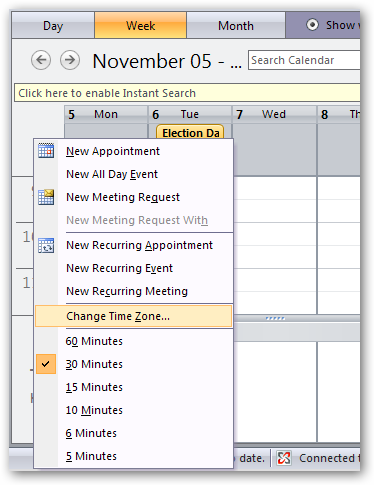Switch to Month view tab

click(x=236, y=25)
